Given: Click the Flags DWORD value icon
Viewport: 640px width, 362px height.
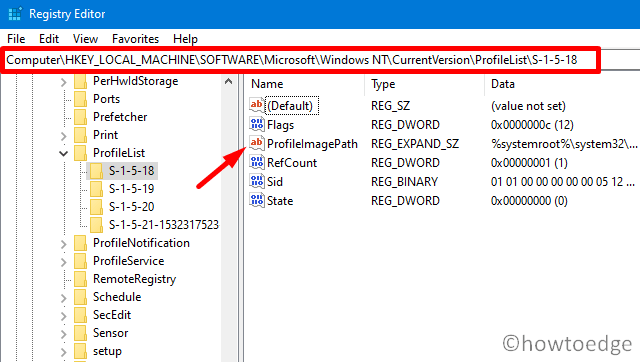Looking at the screenshot, I should 257,124.
